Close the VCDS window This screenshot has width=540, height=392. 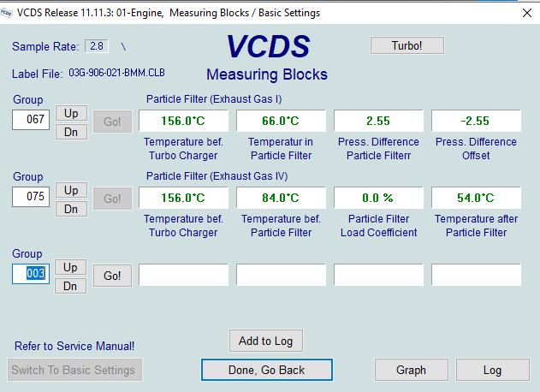(x=525, y=13)
